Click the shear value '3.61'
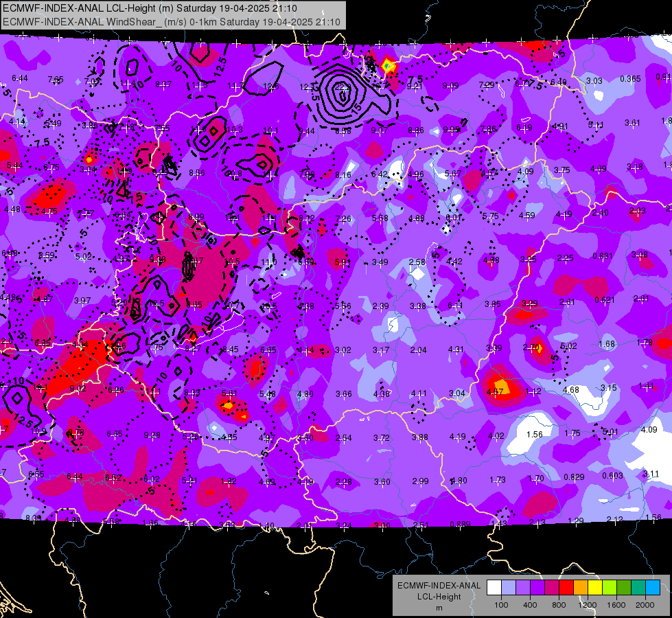Screen dimensions: 672x618 tap(632, 123)
